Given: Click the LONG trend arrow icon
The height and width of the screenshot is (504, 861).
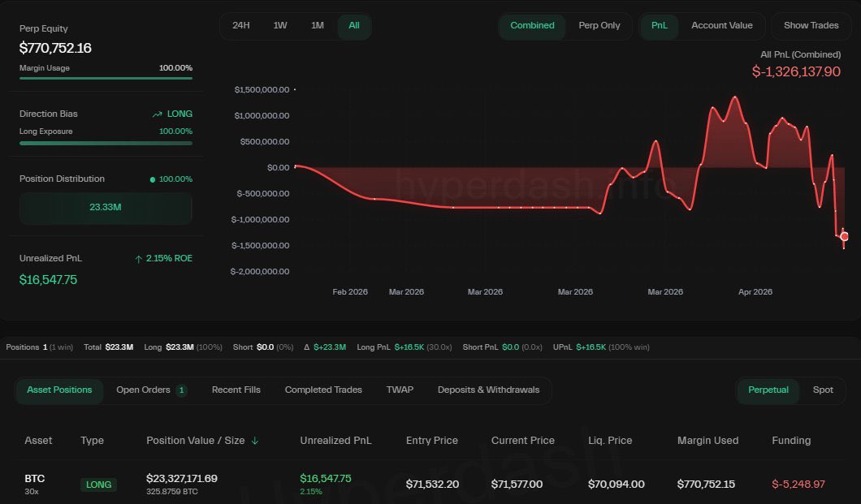Looking at the screenshot, I should pyautogui.click(x=158, y=114).
